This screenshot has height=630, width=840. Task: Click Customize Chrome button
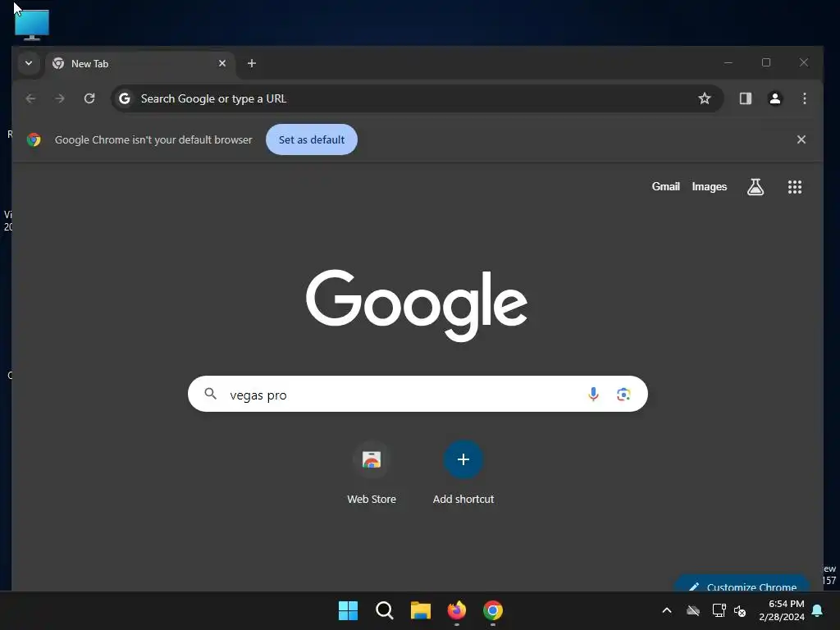(742, 584)
